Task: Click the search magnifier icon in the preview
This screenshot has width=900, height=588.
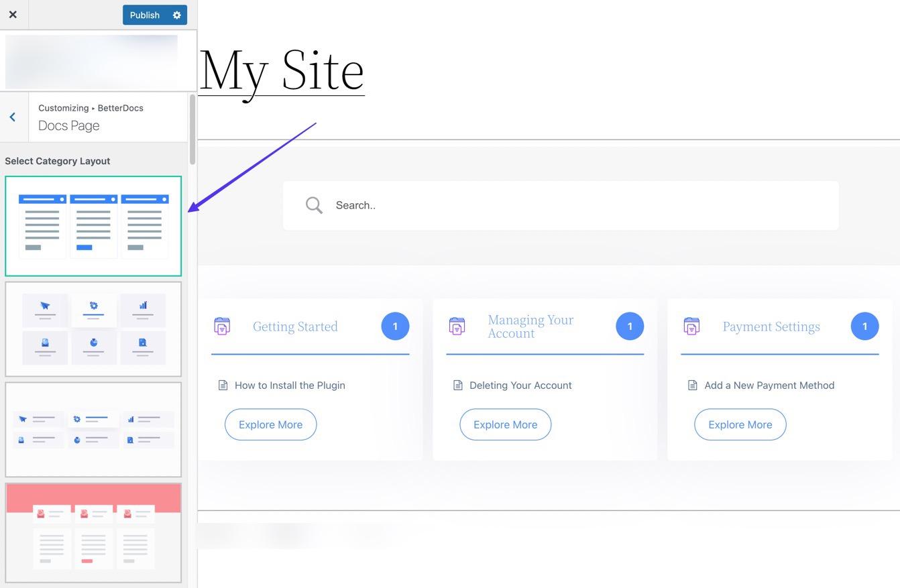Action: (313, 204)
